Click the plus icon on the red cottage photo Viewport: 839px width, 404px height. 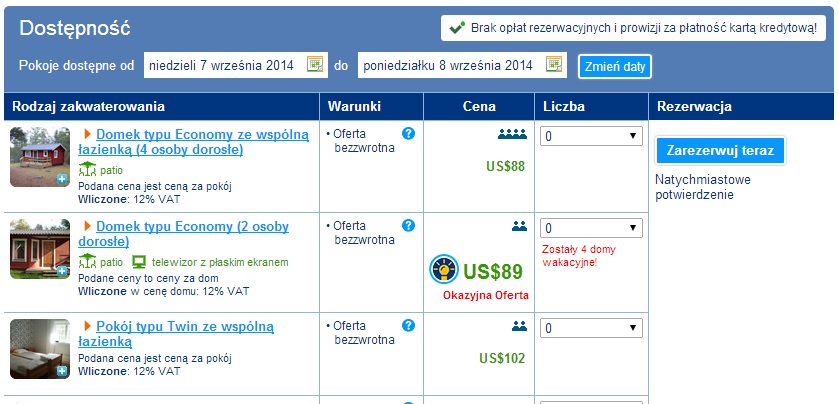click(x=62, y=179)
